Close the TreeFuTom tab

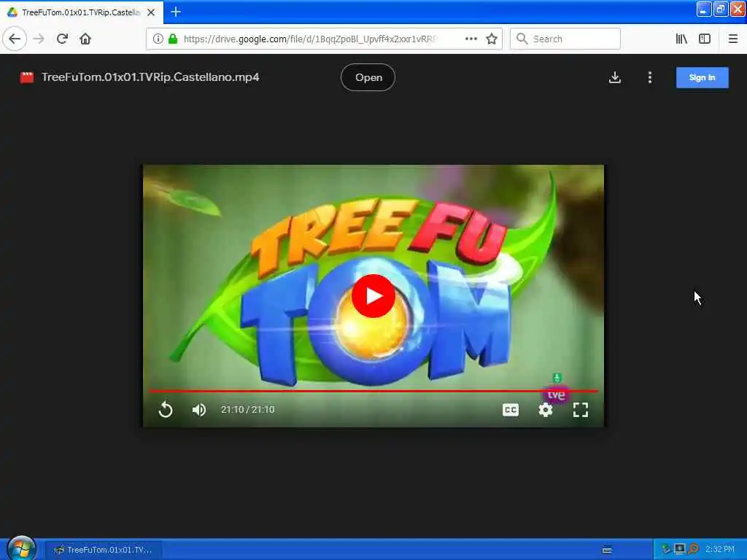click(x=151, y=12)
